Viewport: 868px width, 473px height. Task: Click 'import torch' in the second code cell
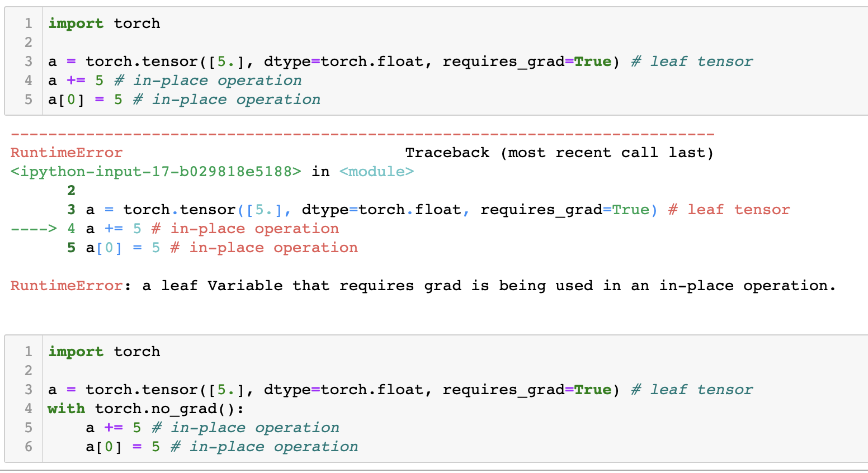(x=104, y=352)
